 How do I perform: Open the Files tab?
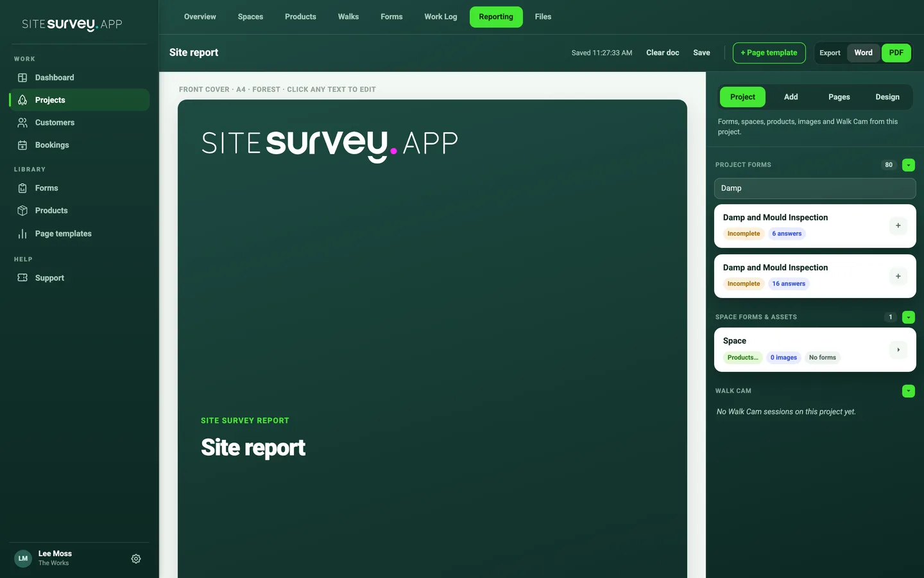coord(543,17)
